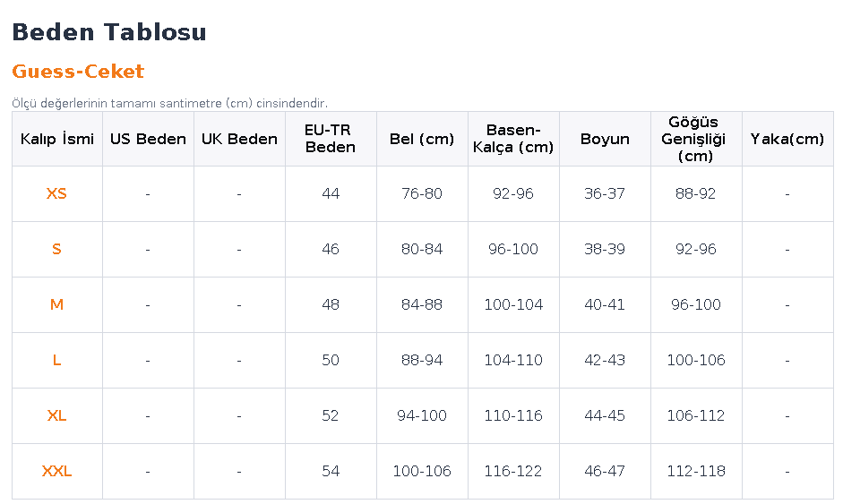Click the Kalıp İsmi column header
Image resolution: width=843 pixels, height=504 pixels.
click(57, 139)
